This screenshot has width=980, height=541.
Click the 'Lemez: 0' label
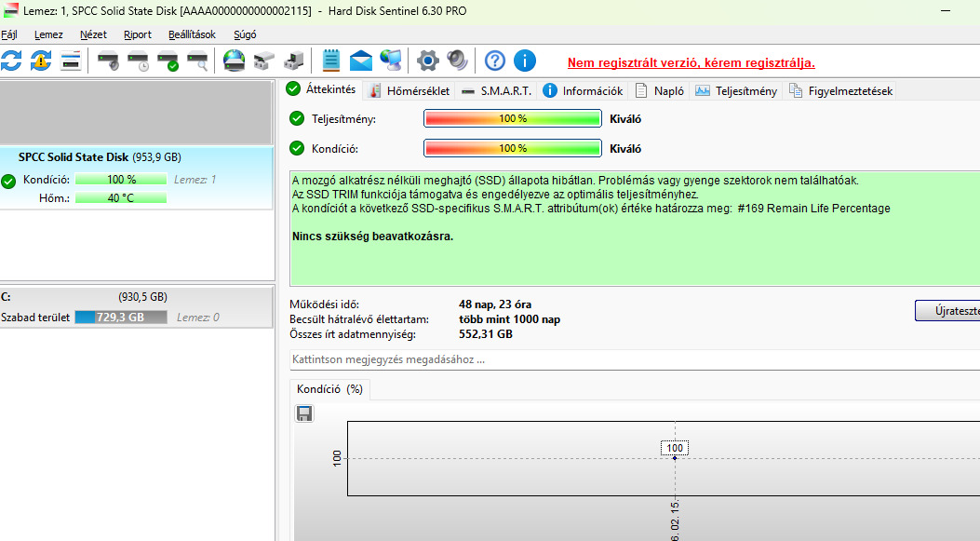point(198,318)
